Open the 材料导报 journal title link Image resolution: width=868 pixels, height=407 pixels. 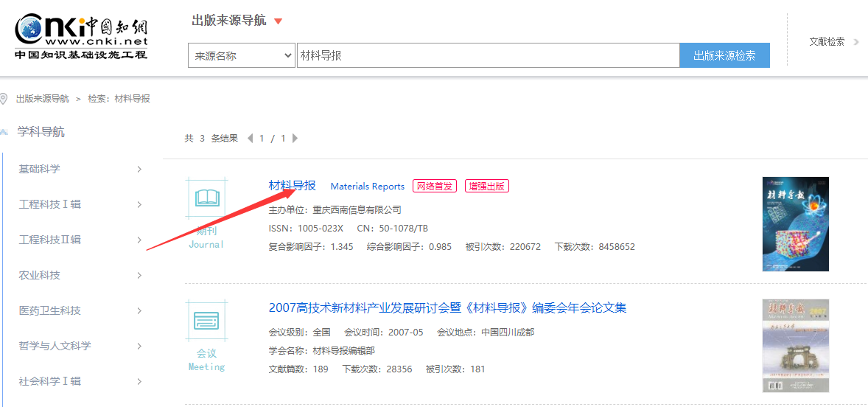[x=292, y=185]
